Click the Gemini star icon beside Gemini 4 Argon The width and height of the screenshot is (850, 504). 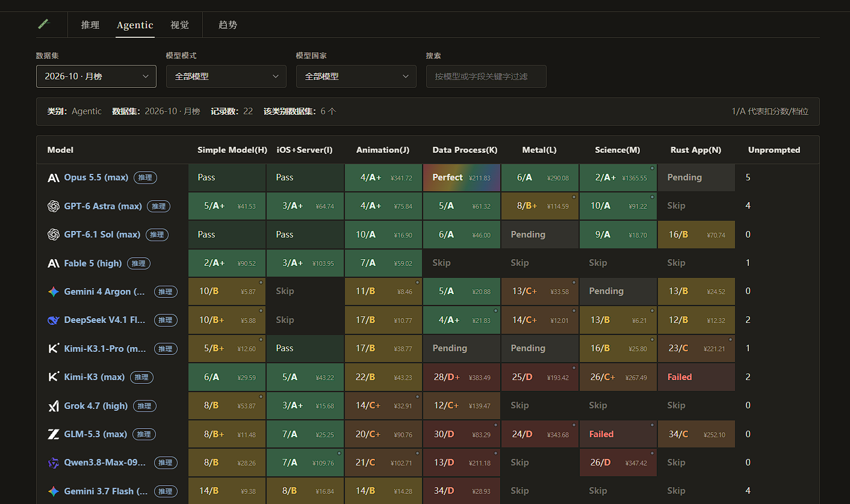click(53, 292)
